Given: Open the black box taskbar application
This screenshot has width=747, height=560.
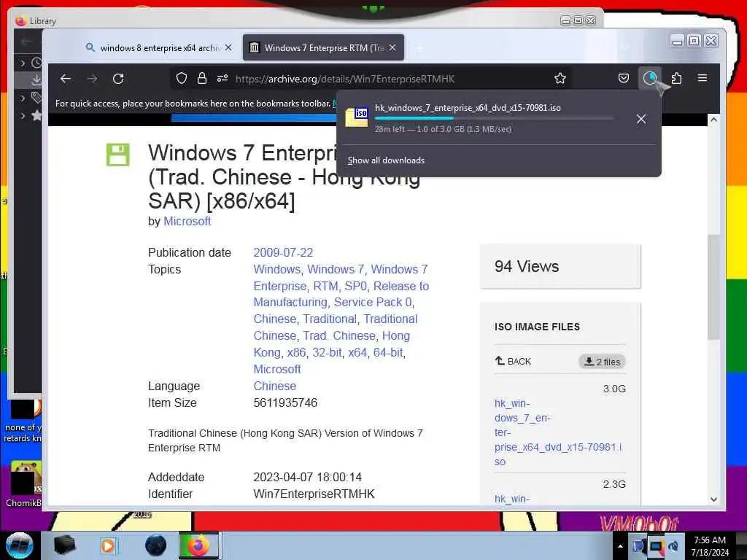Looking at the screenshot, I should (64, 545).
